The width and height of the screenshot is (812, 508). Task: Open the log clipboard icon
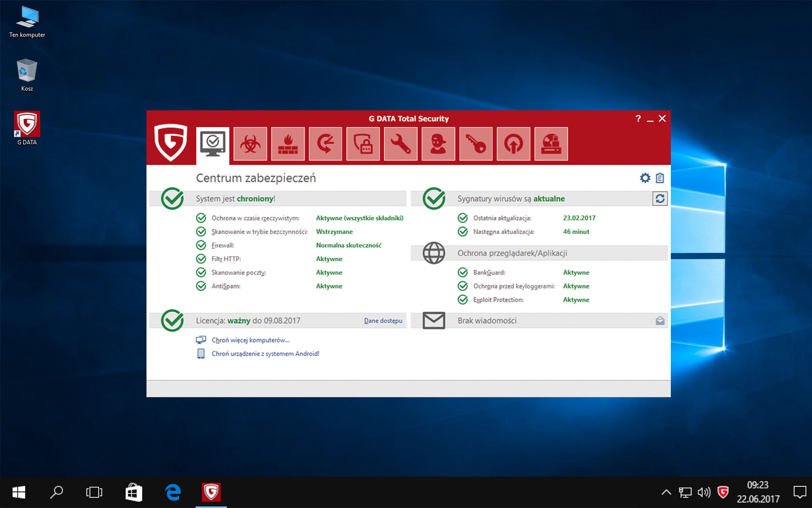[660, 178]
